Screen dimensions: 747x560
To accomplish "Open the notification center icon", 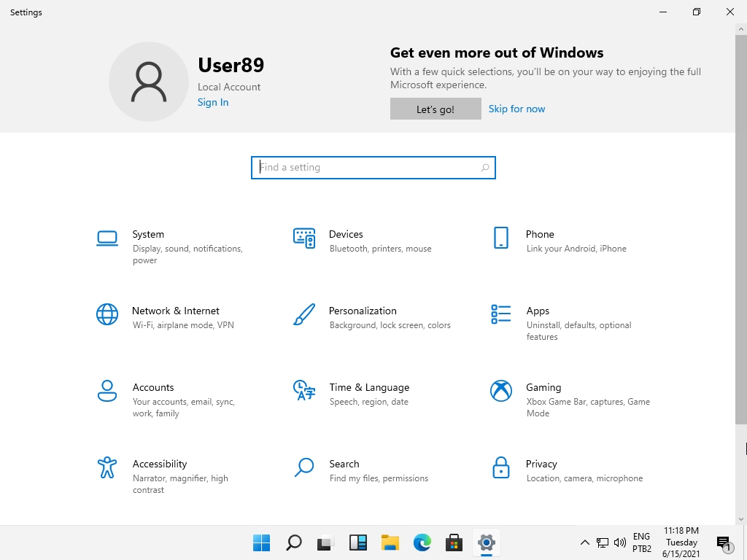I will point(724,542).
